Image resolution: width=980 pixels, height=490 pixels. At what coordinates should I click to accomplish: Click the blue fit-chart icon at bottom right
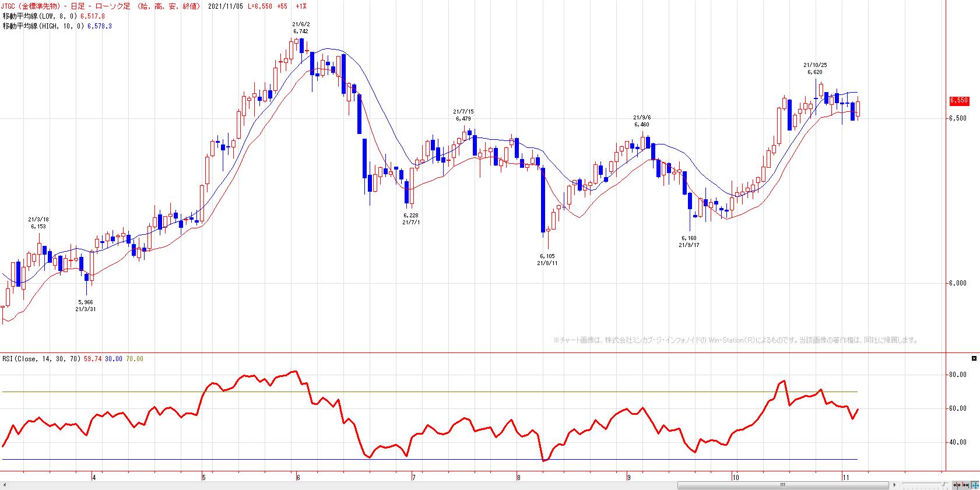[x=975, y=485]
